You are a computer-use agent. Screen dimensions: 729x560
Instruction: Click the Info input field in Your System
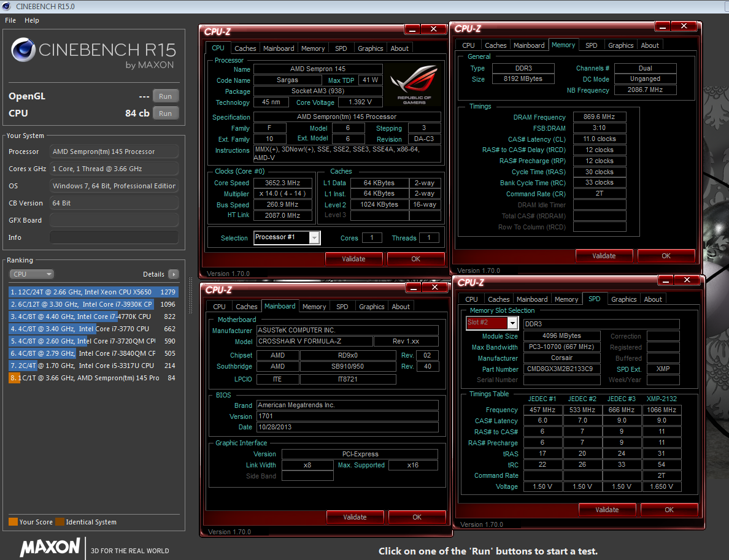114,237
